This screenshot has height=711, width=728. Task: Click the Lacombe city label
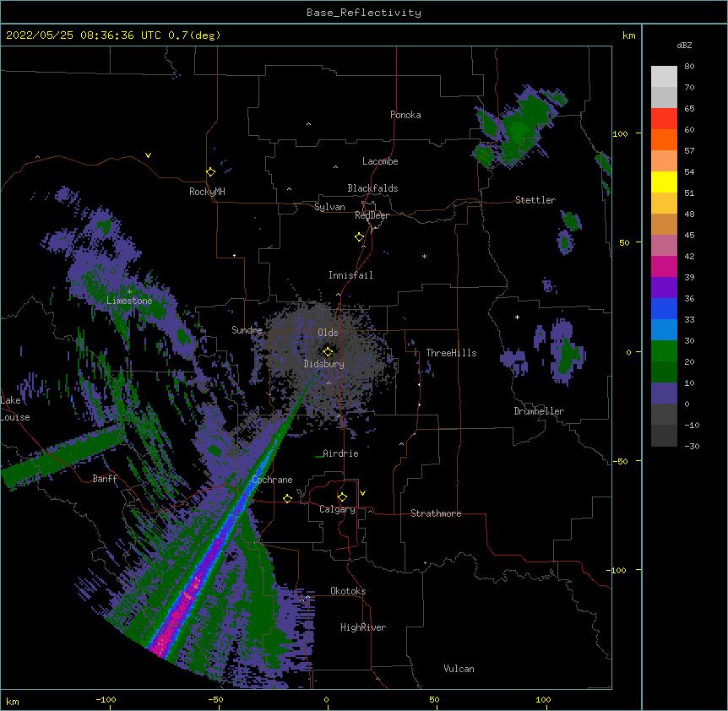pyautogui.click(x=380, y=161)
